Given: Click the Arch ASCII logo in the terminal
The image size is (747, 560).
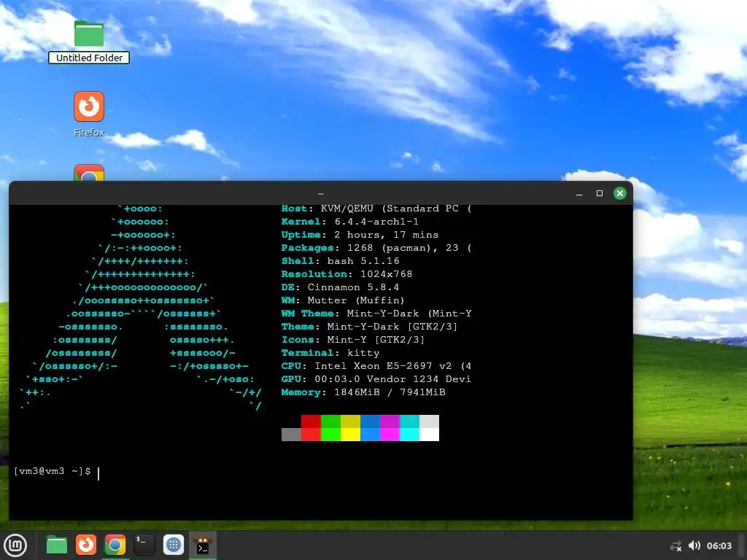Looking at the screenshot, I should click(141, 307).
